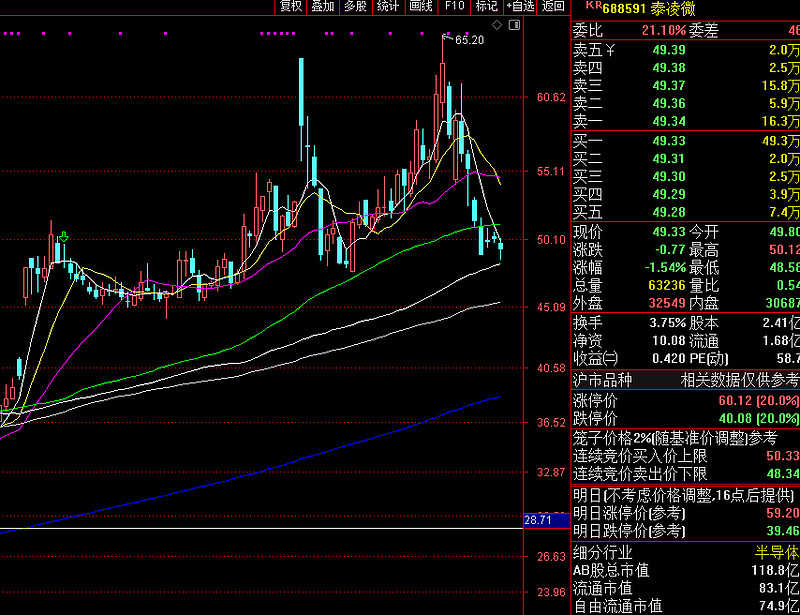Click 返回 to go back
This screenshot has height=615, width=800.
[554, 7]
